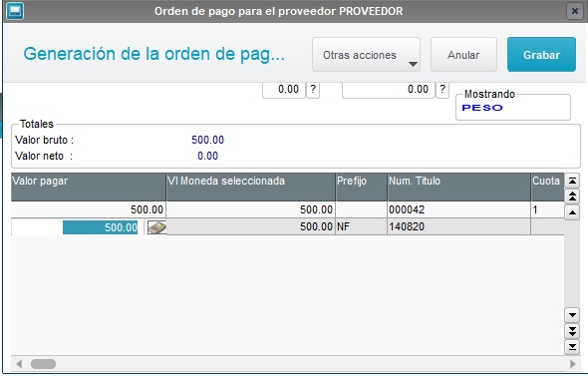The image size is (588, 376).
Task: Click the Prefijo column header
Action: pos(362,187)
